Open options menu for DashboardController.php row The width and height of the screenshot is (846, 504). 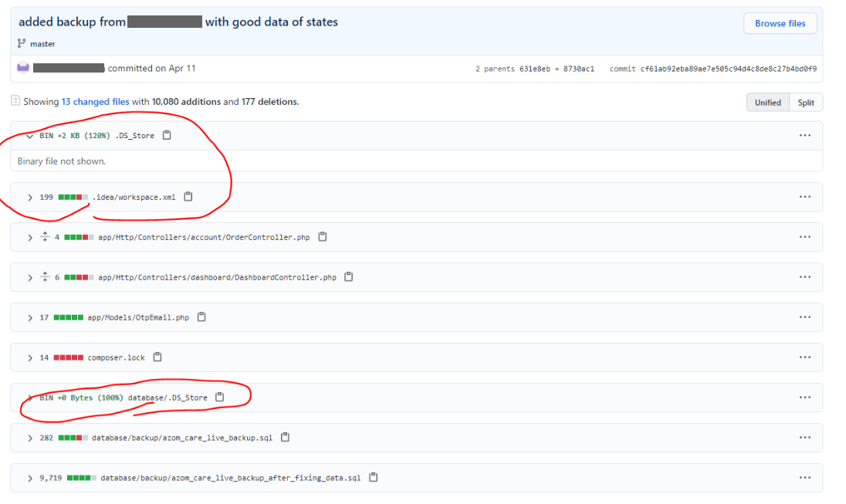pos(804,277)
